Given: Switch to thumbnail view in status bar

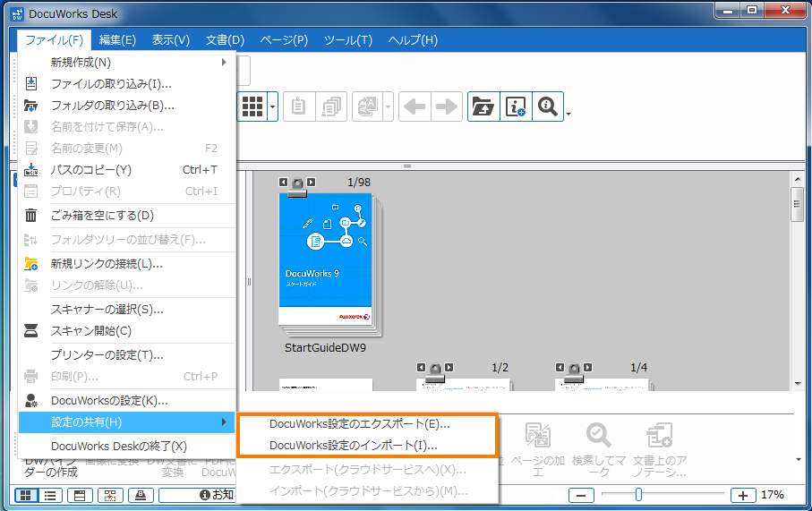Looking at the screenshot, I should [25, 496].
